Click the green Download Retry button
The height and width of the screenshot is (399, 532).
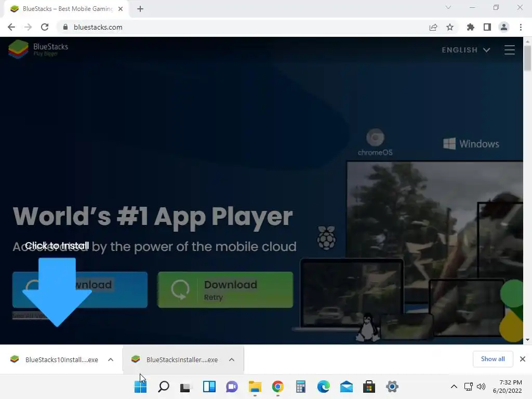(x=225, y=290)
